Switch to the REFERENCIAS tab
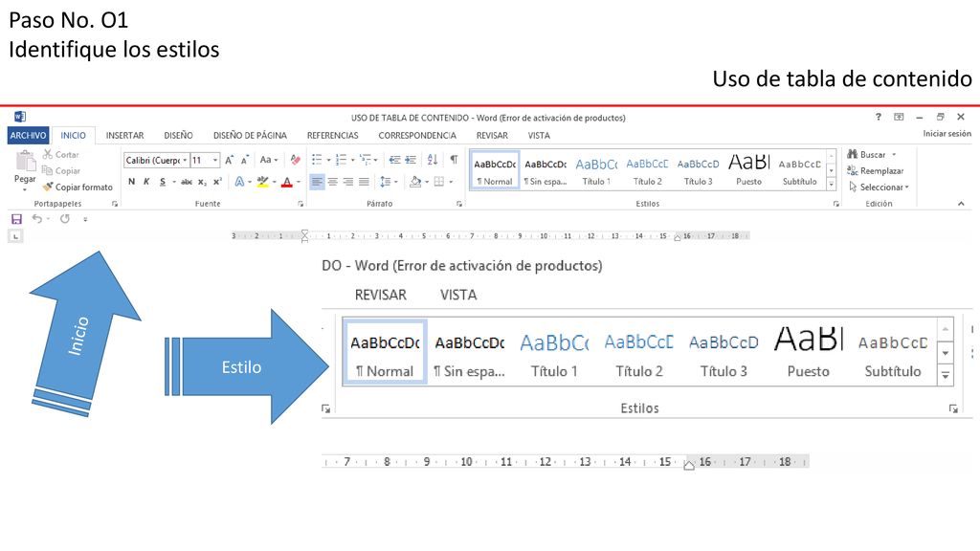 click(x=332, y=135)
